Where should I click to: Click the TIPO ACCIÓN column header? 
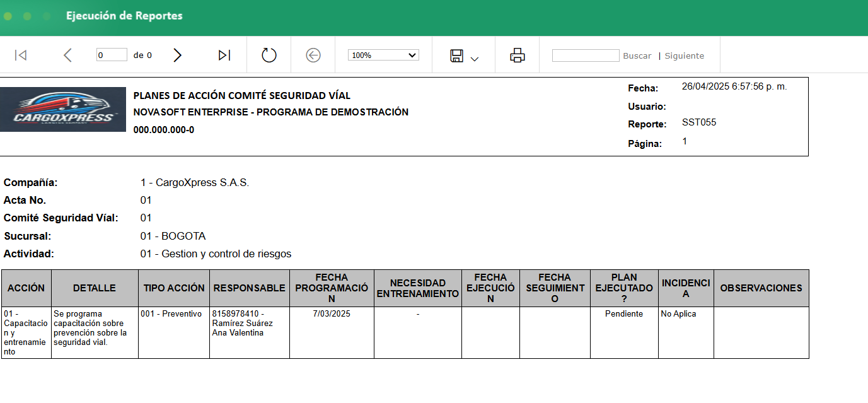click(174, 288)
